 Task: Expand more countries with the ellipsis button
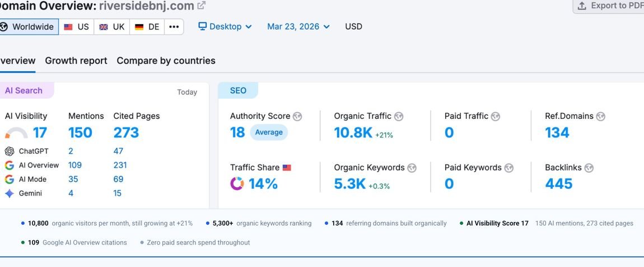174,27
